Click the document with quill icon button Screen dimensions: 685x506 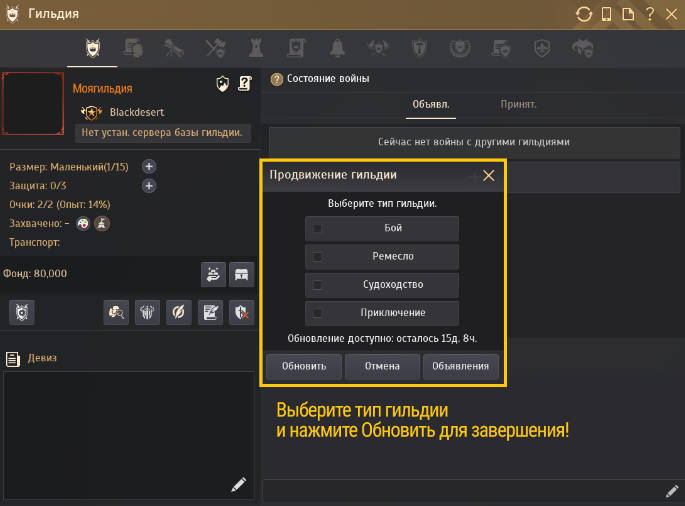(x=211, y=312)
